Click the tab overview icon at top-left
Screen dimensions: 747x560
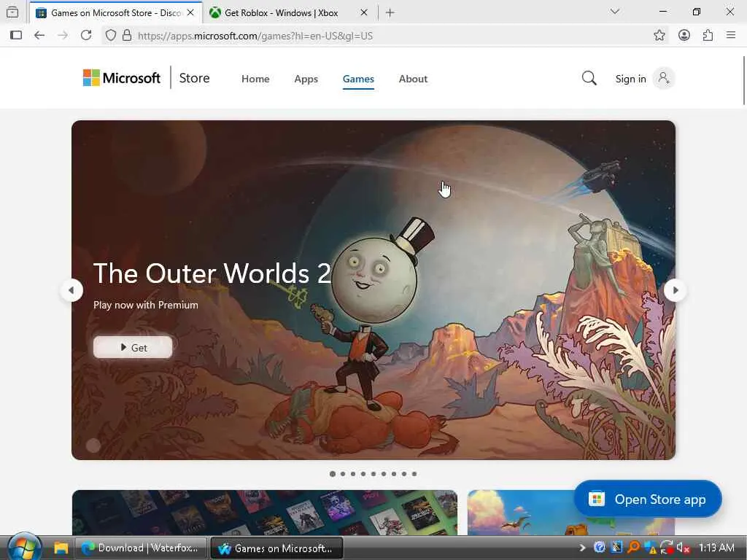click(13, 12)
